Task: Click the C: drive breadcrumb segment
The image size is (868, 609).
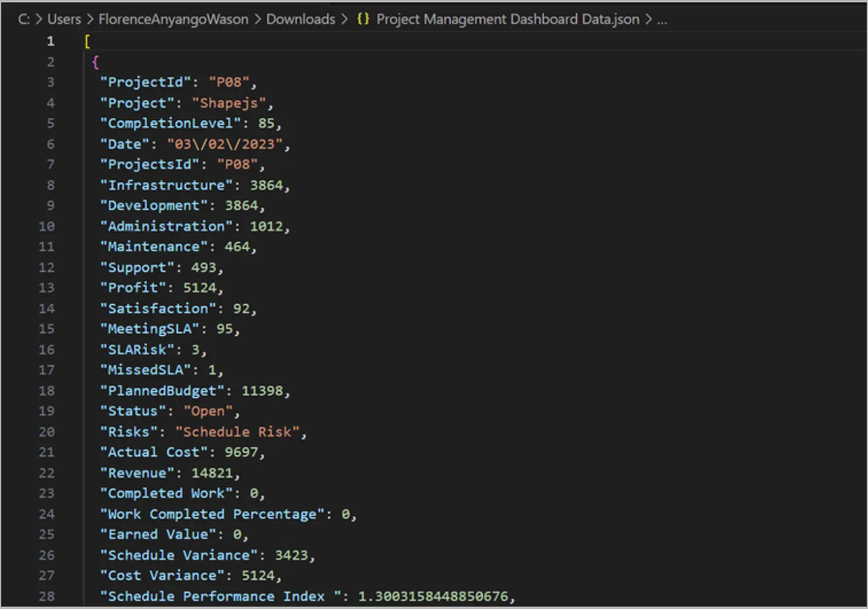Action: [23, 19]
